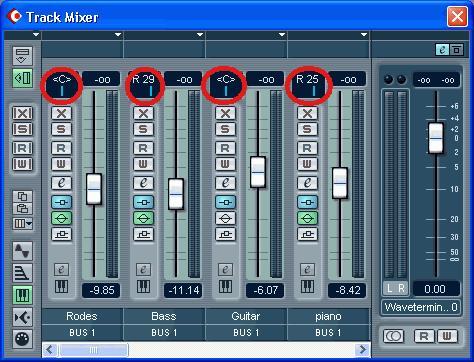
Task: Toggle Rodes channel inserts state button
Action: click(x=61, y=202)
